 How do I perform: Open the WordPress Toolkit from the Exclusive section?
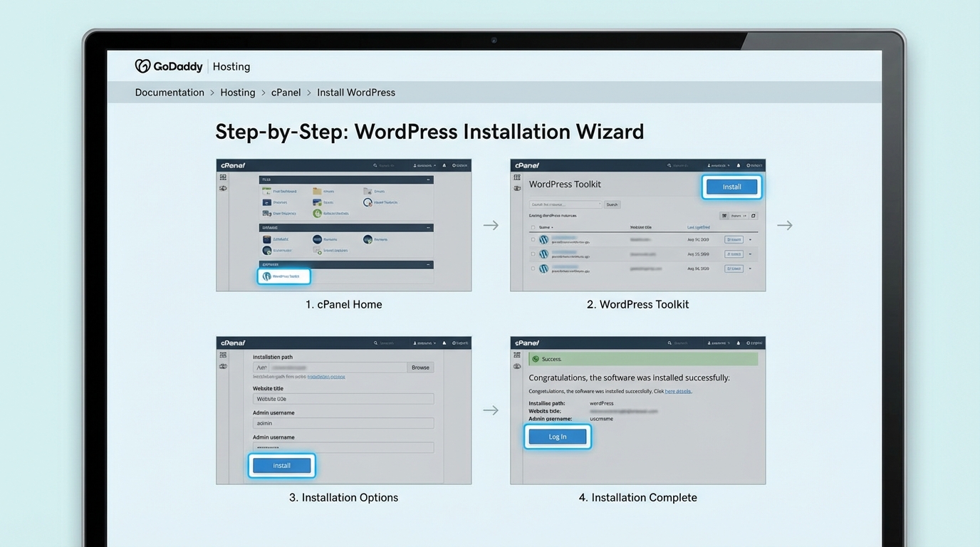click(284, 276)
